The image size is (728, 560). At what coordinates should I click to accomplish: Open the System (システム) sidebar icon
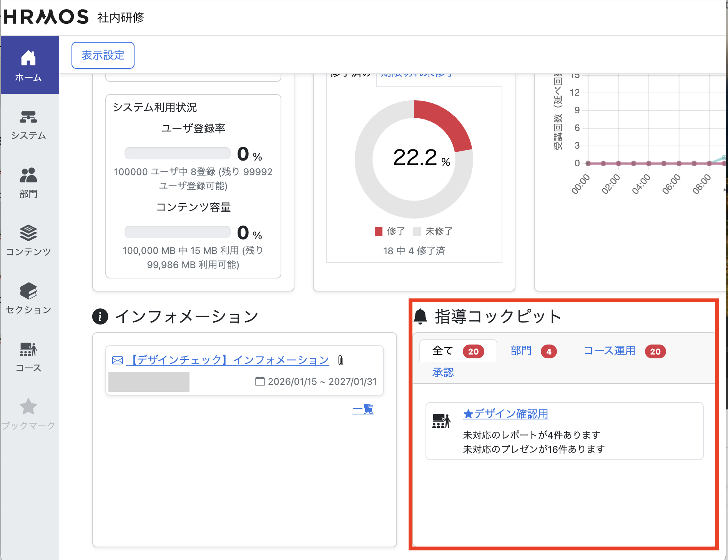click(28, 117)
